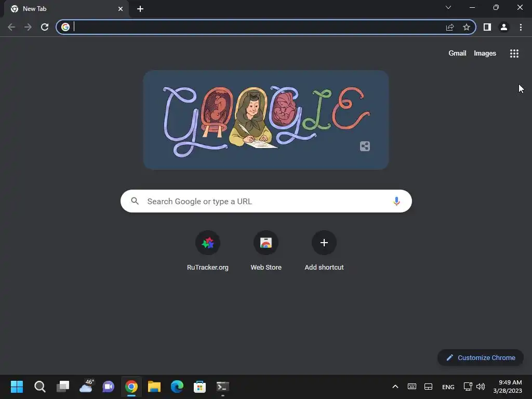Open Gmail link
Screen dimensions: 532x399
tap(457, 54)
